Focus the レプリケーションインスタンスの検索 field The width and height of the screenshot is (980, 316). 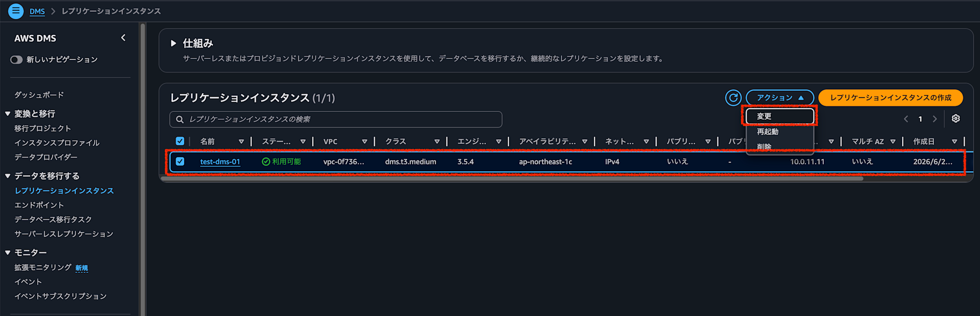coord(336,119)
